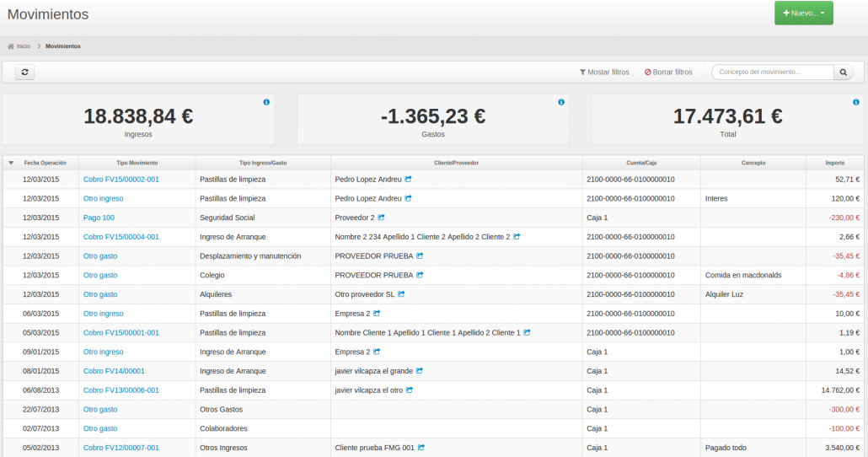The width and height of the screenshot is (868, 457).
Task: Open the Pago 100 movement link
Action: pos(99,218)
